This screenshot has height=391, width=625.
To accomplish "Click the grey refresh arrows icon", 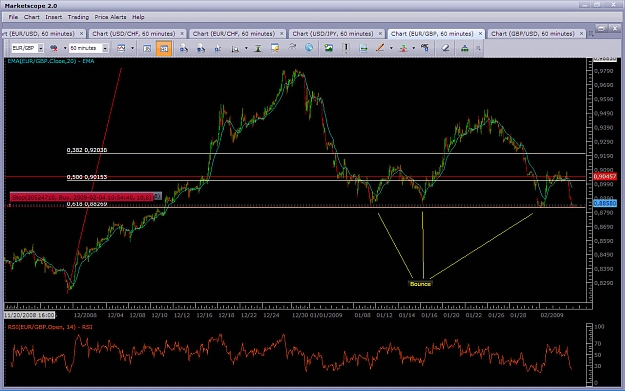I will [x=292, y=47].
